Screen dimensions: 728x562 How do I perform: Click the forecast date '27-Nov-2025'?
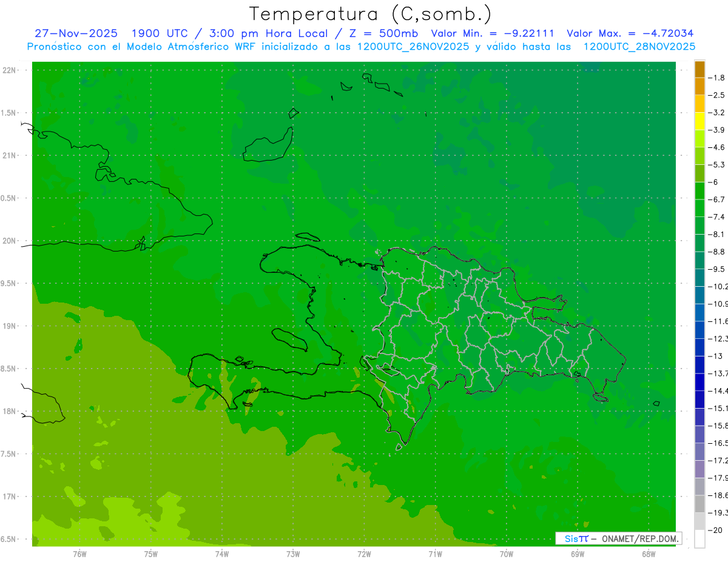76,33
